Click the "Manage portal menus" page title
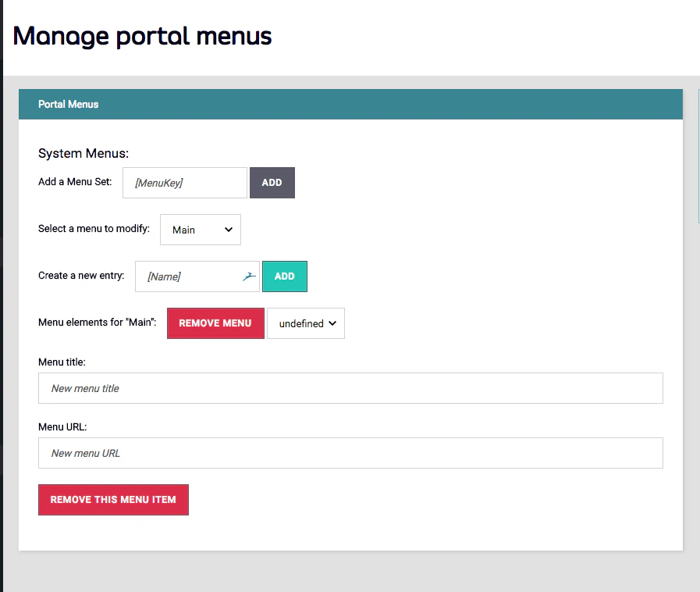 click(x=143, y=36)
